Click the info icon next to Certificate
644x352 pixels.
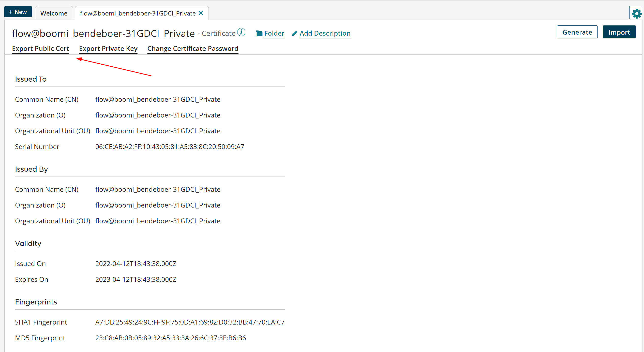[241, 32]
